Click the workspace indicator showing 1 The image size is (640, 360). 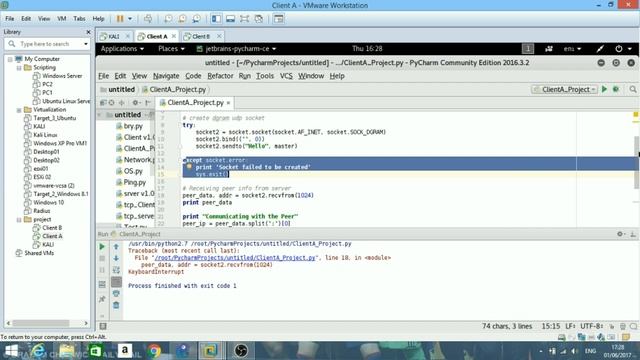coord(528,49)
